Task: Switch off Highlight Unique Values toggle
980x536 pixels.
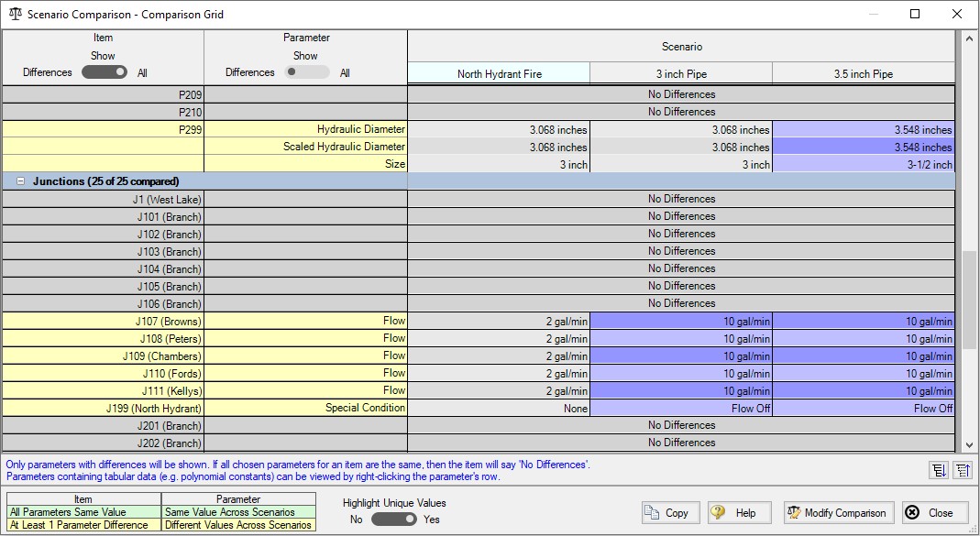Action: (393, 520)
